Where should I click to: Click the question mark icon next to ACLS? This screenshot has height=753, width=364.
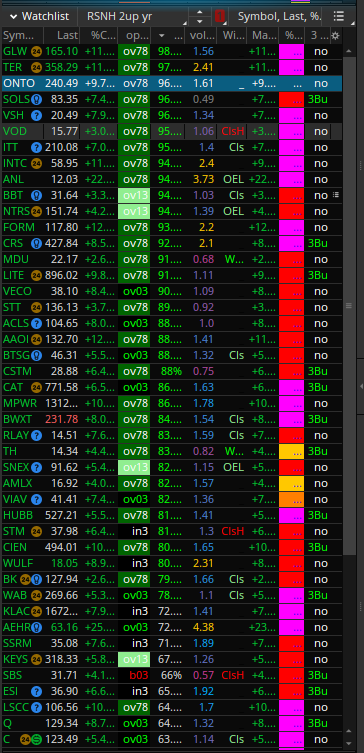(36, 323)
